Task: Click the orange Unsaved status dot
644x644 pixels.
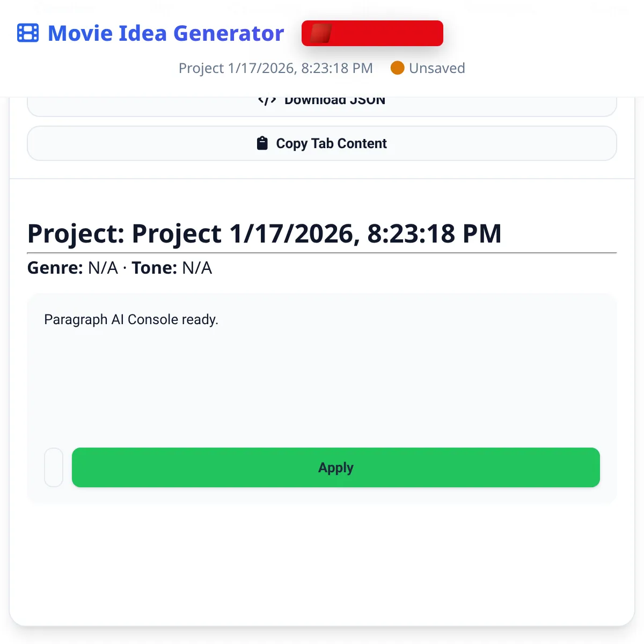Action: click(x=397, y=68)
